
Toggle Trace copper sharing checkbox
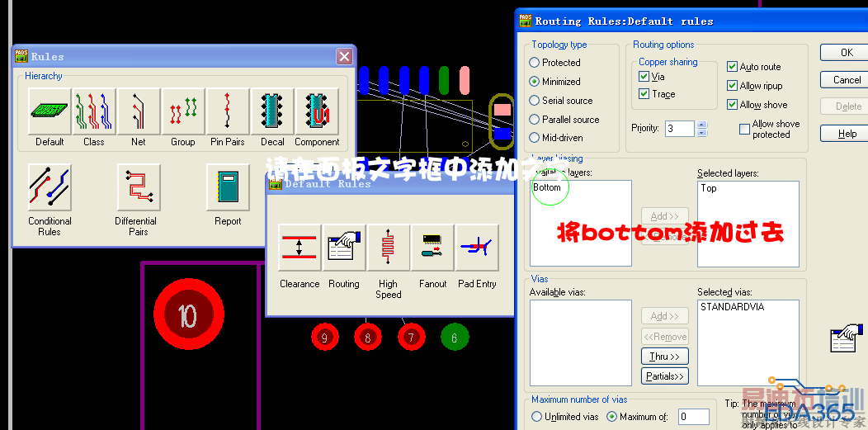point(644,94)
